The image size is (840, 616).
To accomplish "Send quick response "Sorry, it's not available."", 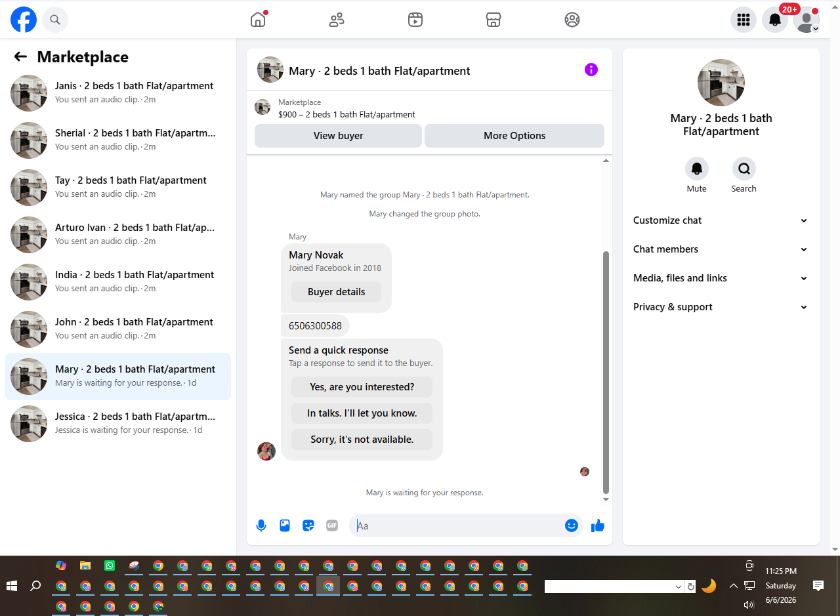I will point(362,440).
